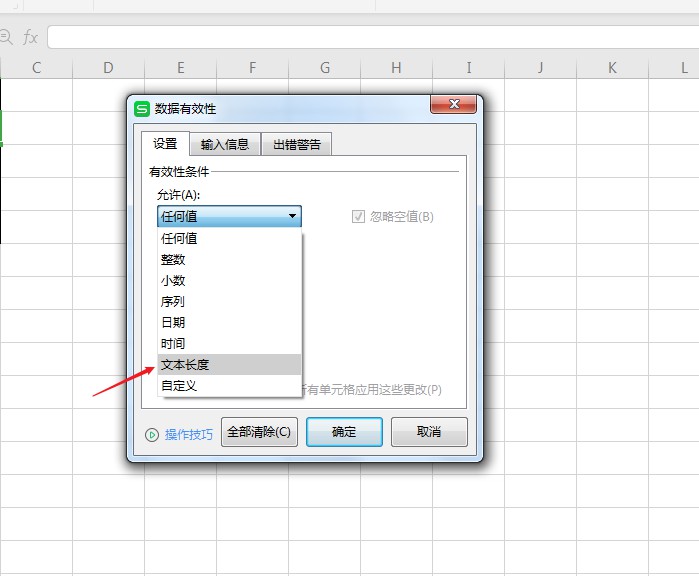Image resolution: width=699 pixels, height=576 pixels.
Task: Switch to the 设置 tab
Action: pos(165,144)
